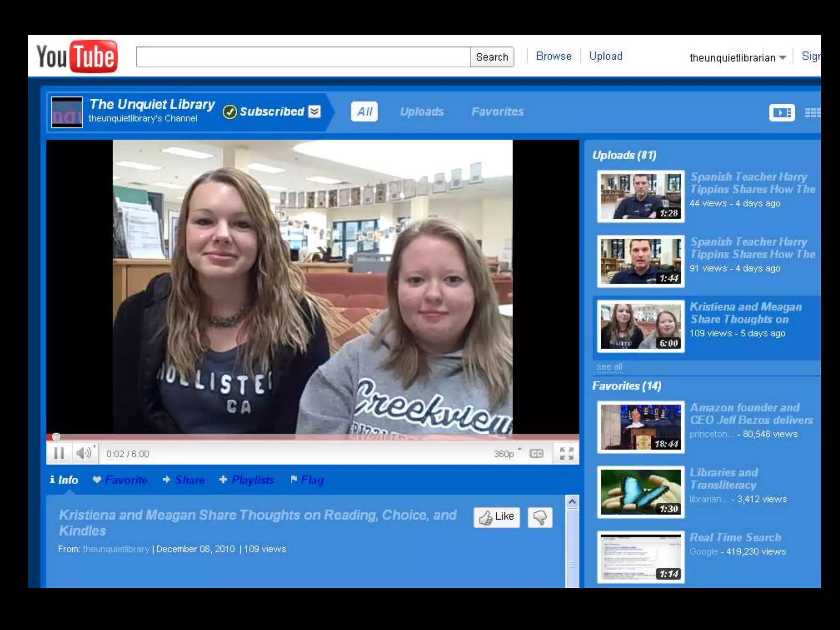The height and width of the screenshot is (630, 840).
Task: Open the Libraries and Transliteracy butterfly thumbnail
Action: pyautogui.click(x=640, y=492)
